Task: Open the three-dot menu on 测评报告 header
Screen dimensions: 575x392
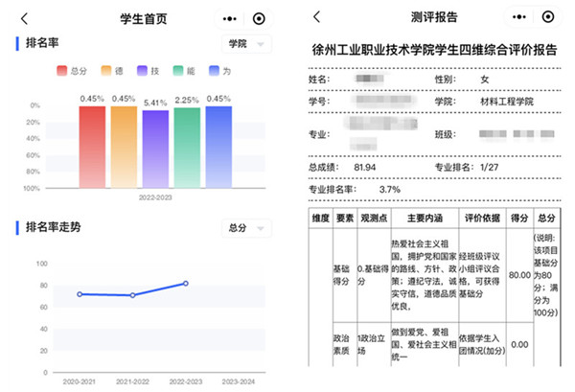Action: (x=519, y=16)
